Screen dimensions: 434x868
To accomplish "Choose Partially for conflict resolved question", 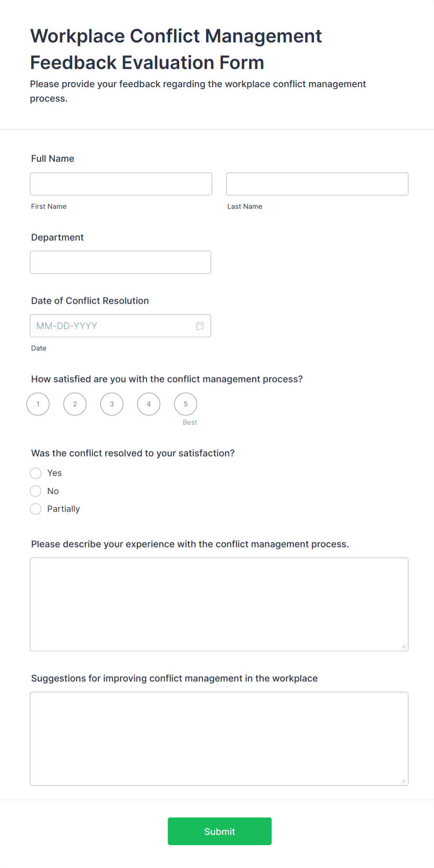I will tap(36, 509).
